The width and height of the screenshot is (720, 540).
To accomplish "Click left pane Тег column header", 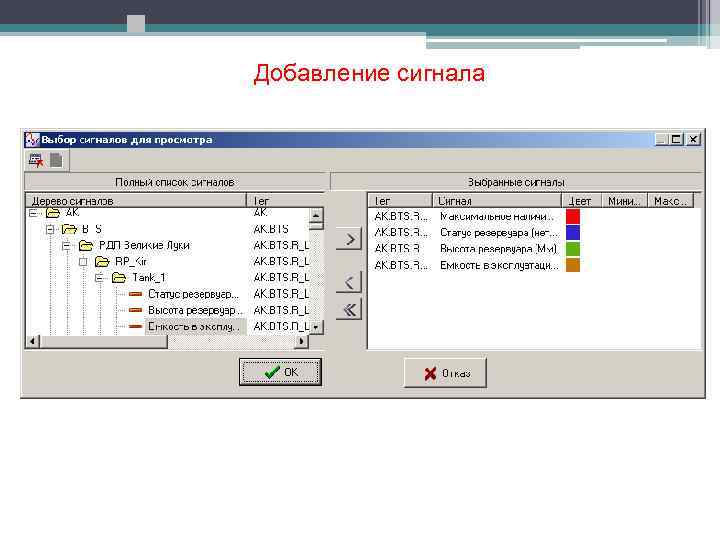I will [x=286, y=201].
